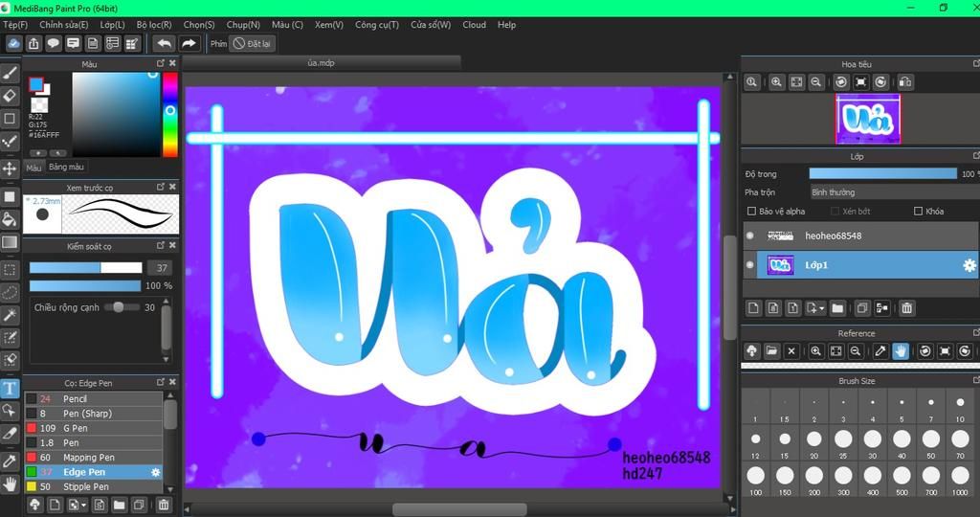The width and height of the screenshot is (980, 517).
Task: Click the Navigator preview thumbnail
Action: point(868,119)
